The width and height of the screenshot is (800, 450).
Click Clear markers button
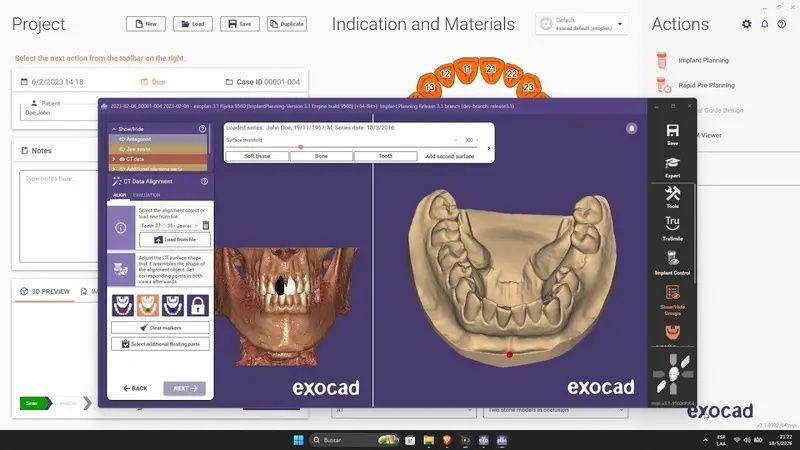click(x=160, y=328)
